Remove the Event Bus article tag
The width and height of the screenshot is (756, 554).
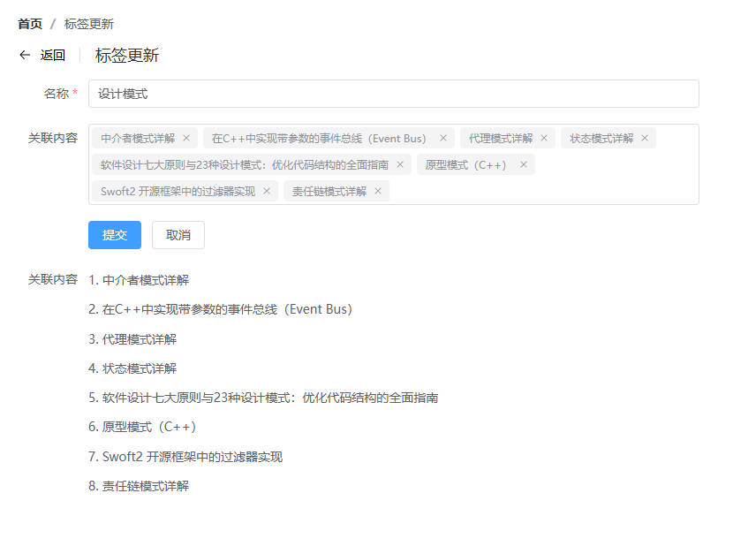click(443, 139)
